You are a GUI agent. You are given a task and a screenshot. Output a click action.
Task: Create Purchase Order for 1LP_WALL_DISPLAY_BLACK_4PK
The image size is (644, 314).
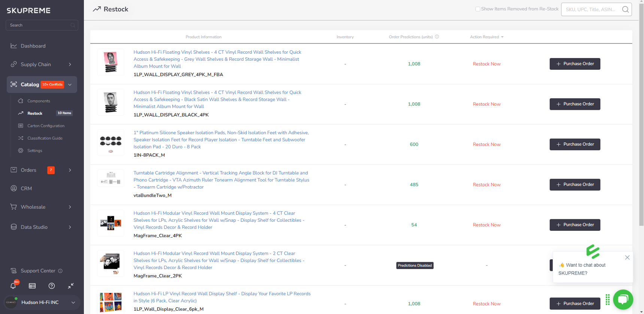coord(575,104)
